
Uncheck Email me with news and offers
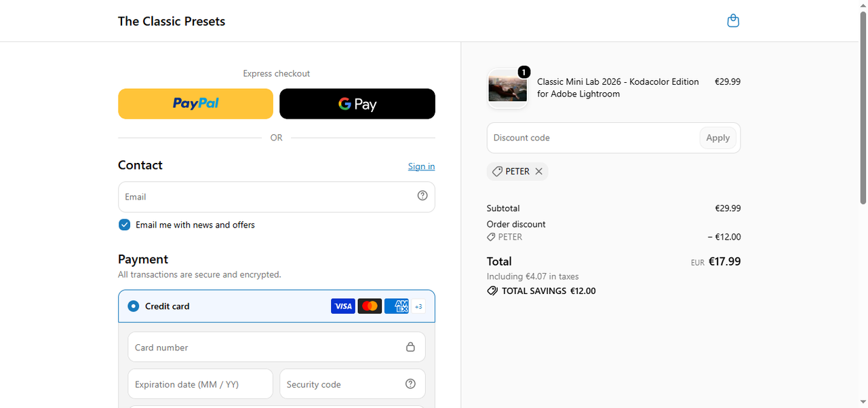click(124, 225)
